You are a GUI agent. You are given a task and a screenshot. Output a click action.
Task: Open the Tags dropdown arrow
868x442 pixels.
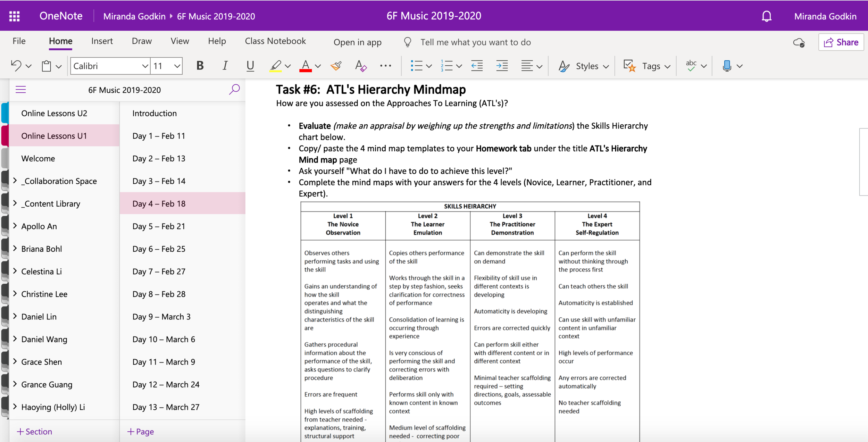[667, 66]
